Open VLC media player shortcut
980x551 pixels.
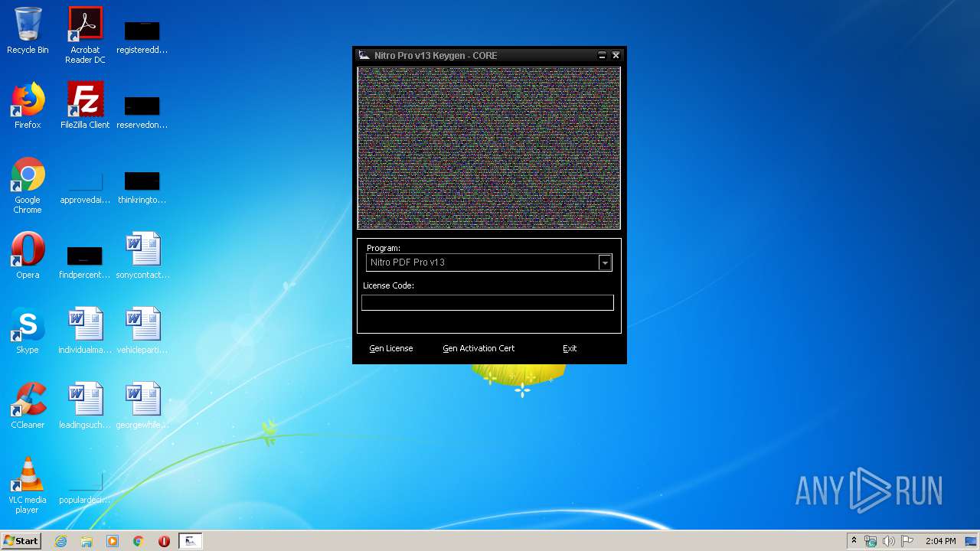(x=28, y=485)
